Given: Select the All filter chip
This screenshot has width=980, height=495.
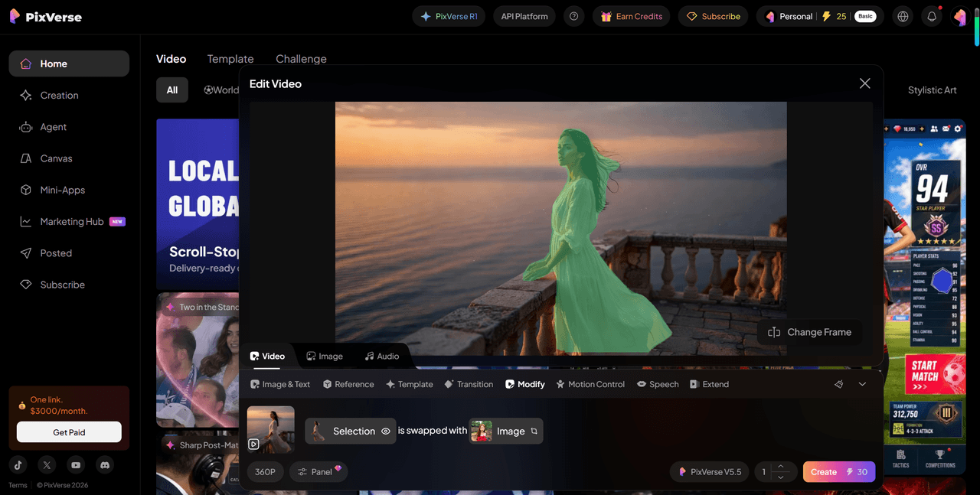Looking at the screenshot, I should tap(172, 90).
